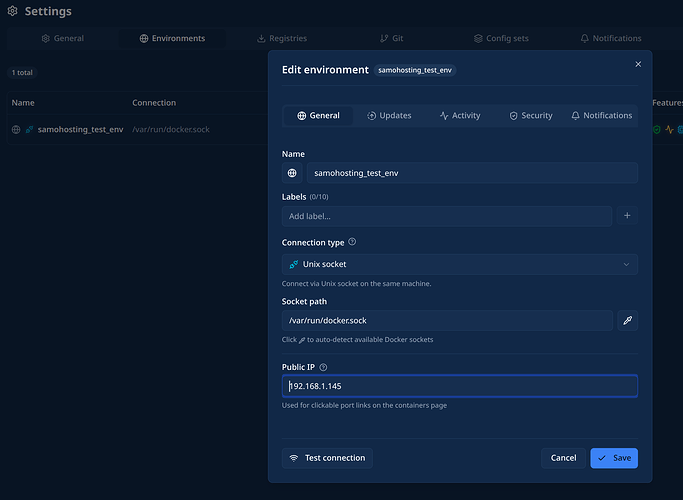683x500 pixels.
Task: Click the globe icon beside Name field
Action: point(292,173)
